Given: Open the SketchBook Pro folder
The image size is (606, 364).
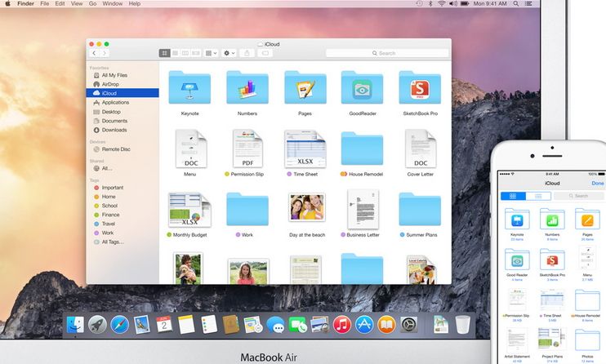Looking at the screenshot, I should click(x=420, y=89).
